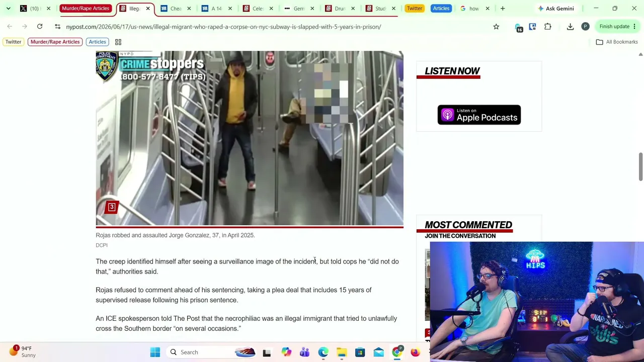Image resolution: width=644 pixels, height=362 pixels.
Task: Open Chrome three-dot menu
Action: [x=635, y=27]
